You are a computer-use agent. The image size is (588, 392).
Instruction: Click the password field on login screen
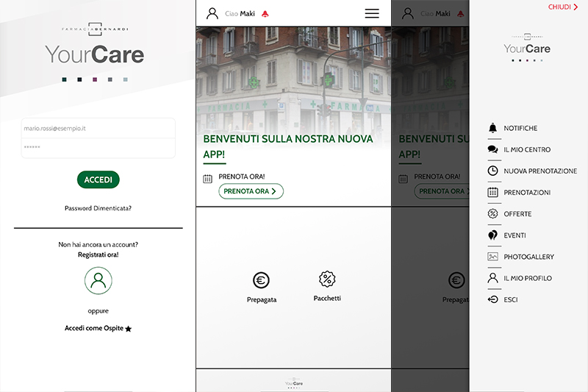click(98, 147)
